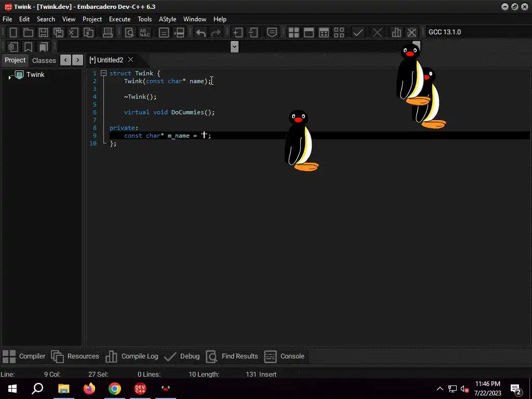Image resolution: width=532 pixels, height=399 pixels.
Task: Click the Go to line toolbar icon
Action: (179, 33)
